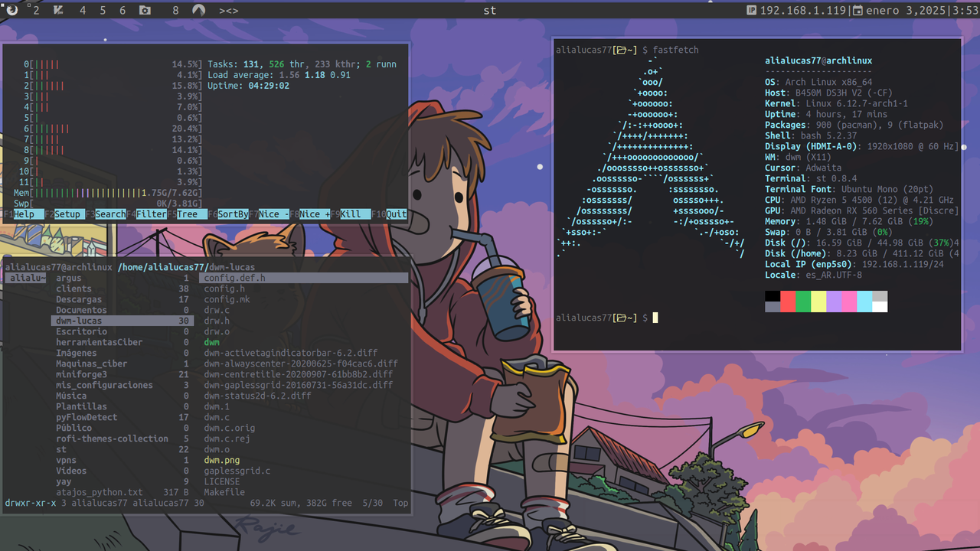Select dwm-gaplessgrid-20160731-56a31dc.diff in ranger
The height and width of the screenshot is (551, 980).
click(299, 385)
